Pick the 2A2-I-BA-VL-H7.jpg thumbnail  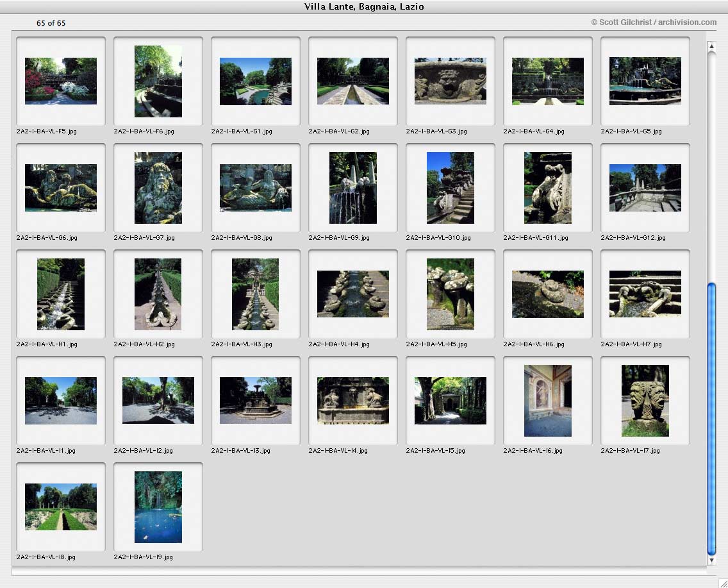[645, 294]
